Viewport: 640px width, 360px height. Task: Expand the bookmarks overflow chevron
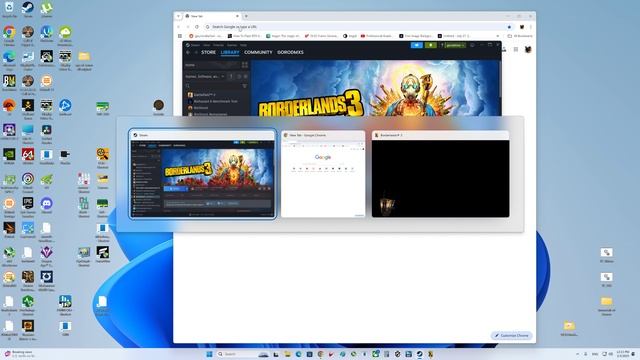coord(498,36)
